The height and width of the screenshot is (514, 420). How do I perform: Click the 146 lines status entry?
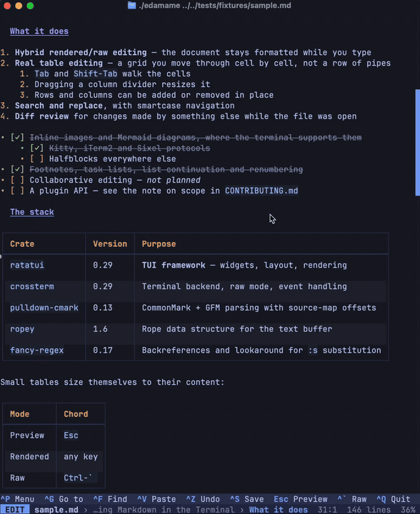point(369,510)
